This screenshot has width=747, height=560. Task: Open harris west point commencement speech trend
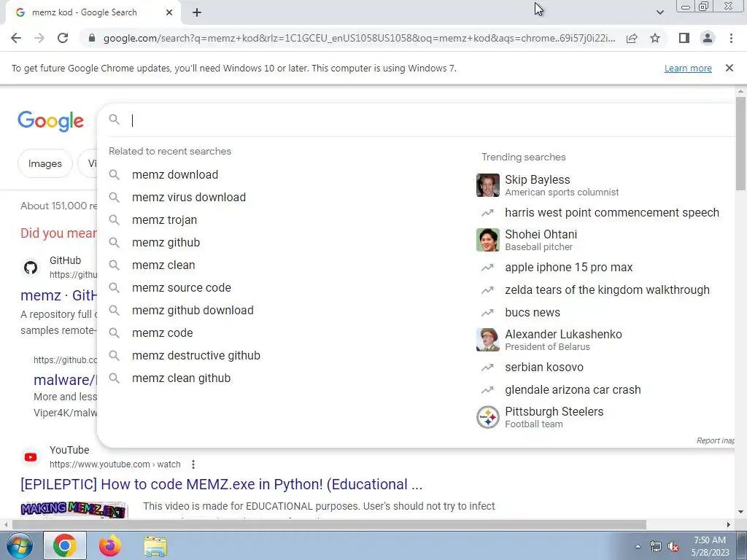coord(612,212)
